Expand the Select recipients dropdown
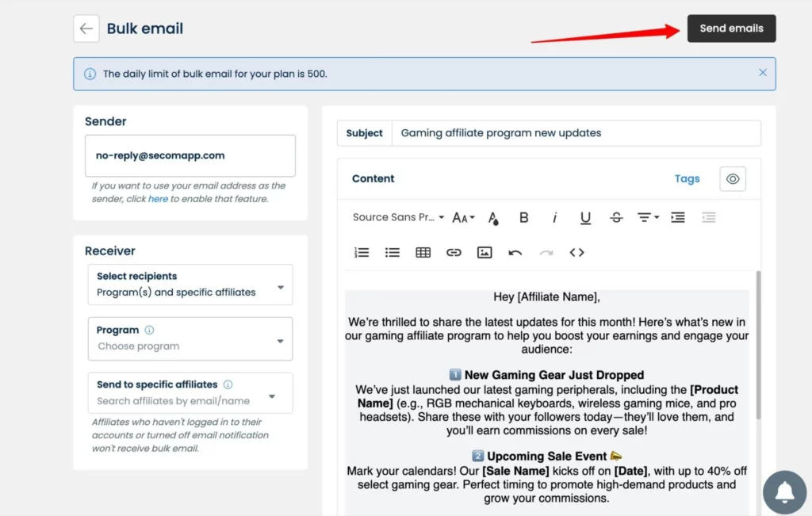This screenshot has height=516, width=812. coord(190,285)
